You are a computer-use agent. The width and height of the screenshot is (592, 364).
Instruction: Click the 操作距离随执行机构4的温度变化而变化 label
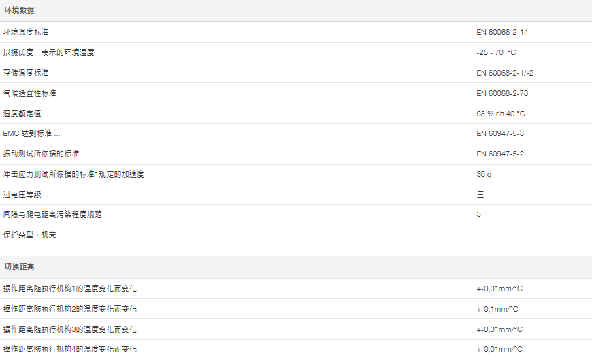(x=69, y=349)
